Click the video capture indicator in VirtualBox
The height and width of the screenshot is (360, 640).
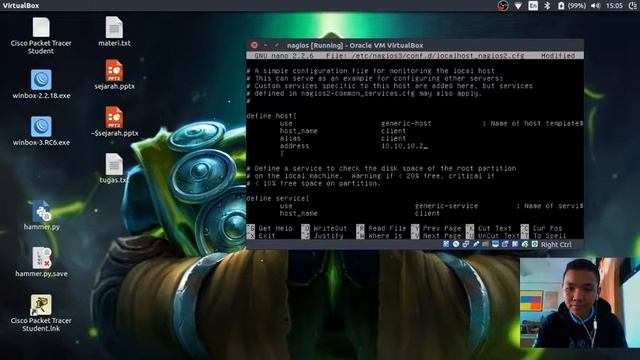click(x=505, y=244)
